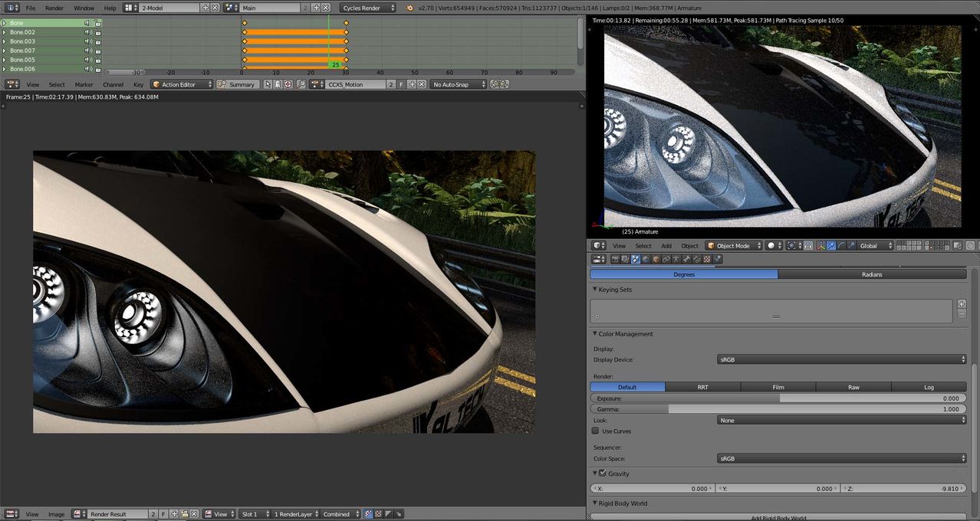The height and width of the screenshot is (521, 980).
Task: Open the Texture properties tab icon
Action: (x=707, y=259)
